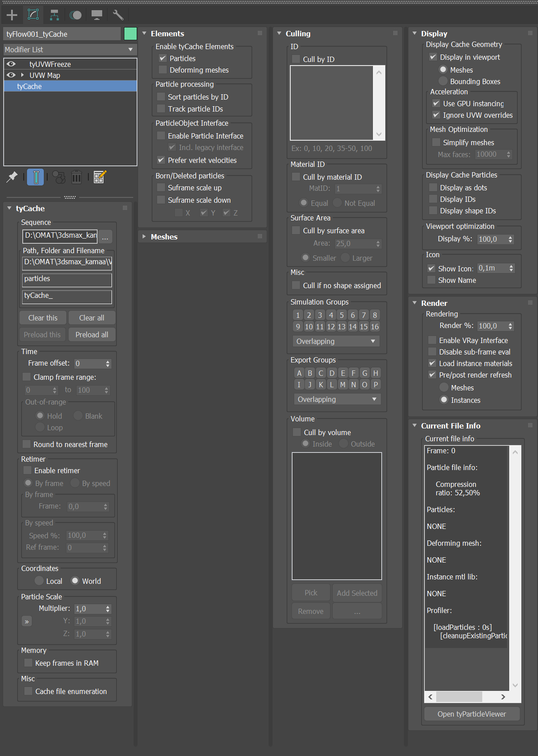The image size is (538, 756).
Task: Click the Clear this button
Action: [x=43, y=318]
